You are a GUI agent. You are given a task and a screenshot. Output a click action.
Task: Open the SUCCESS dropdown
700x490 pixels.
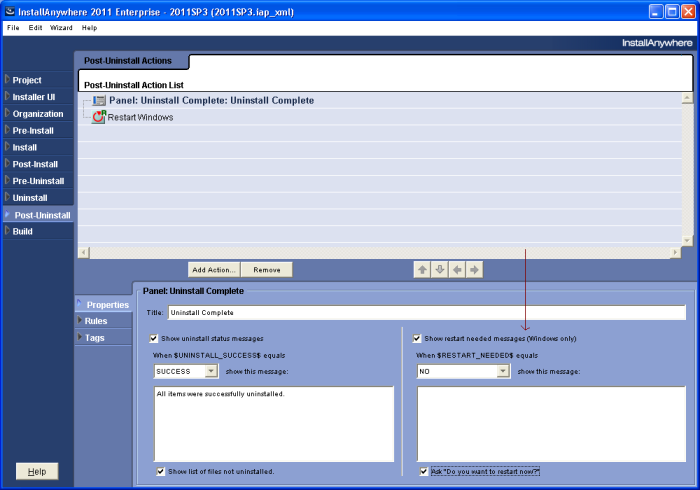click(x=186, y=371)
